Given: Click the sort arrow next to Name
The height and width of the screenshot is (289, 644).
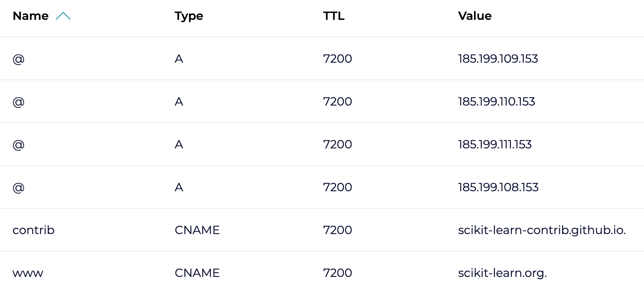Looking at the screenshot, I should tap(63, 16).
